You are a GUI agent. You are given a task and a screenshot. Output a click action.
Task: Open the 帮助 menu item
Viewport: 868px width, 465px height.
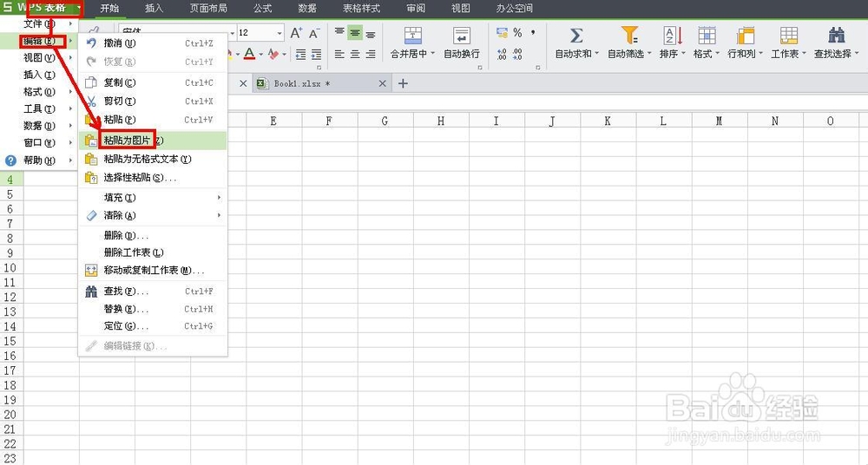pos(39,160)
